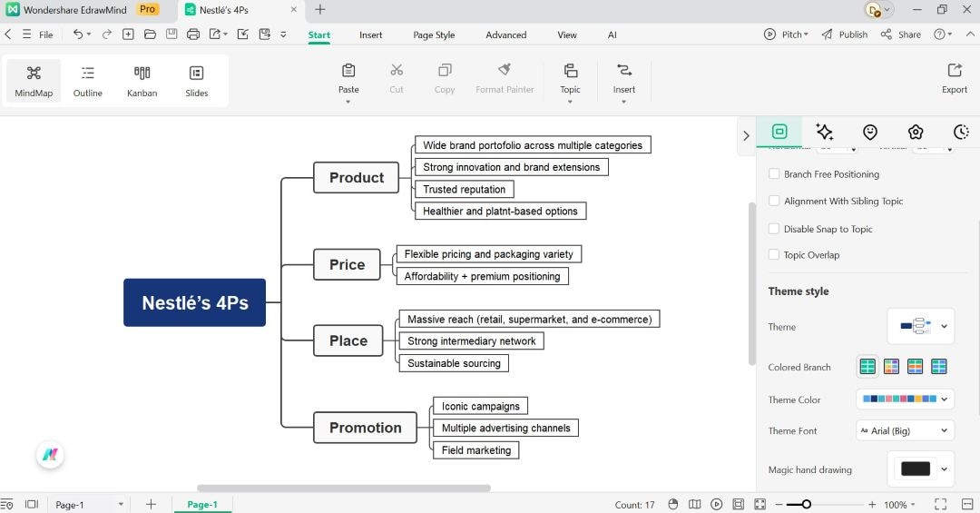Screen dimensions: 980x513
Task: Click the New file plus icon
Action: pos(128,35)
